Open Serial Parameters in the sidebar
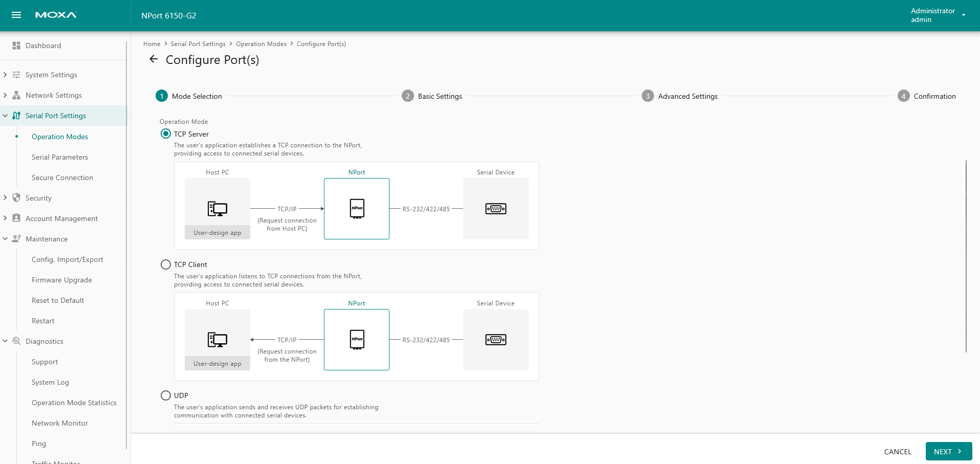 tap(60, 157)
